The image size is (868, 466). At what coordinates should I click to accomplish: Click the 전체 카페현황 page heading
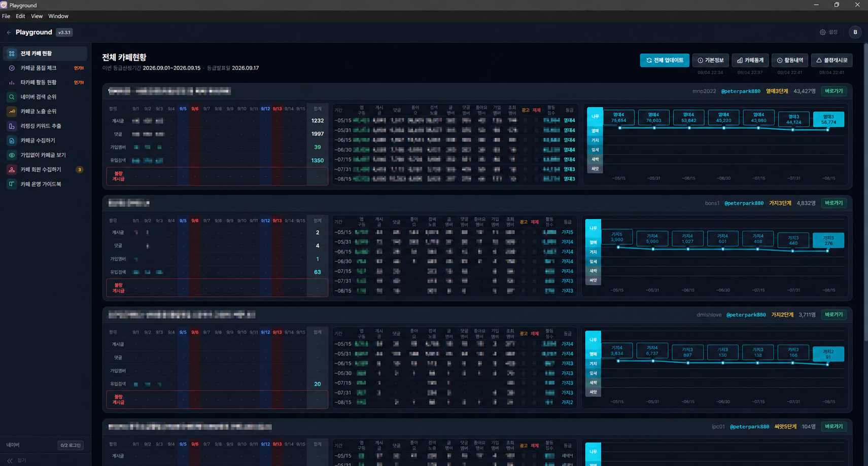pyautogui.click(x=124, y=57)
